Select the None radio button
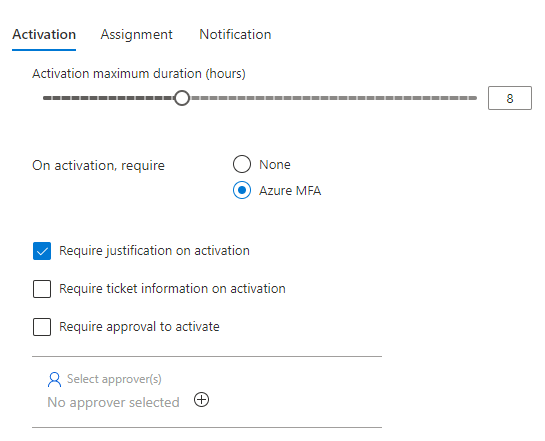Screen dimensions: 545x441 point(242,164)
